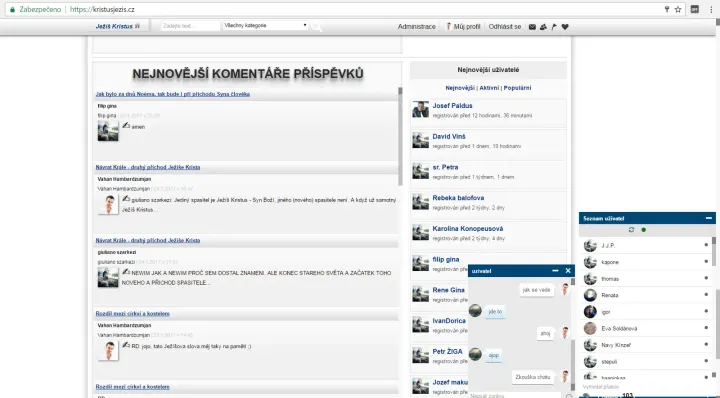Viewport: 720px width, 398px height.
Task: Click the chat message Zkouška chatu
Action: 533,377
